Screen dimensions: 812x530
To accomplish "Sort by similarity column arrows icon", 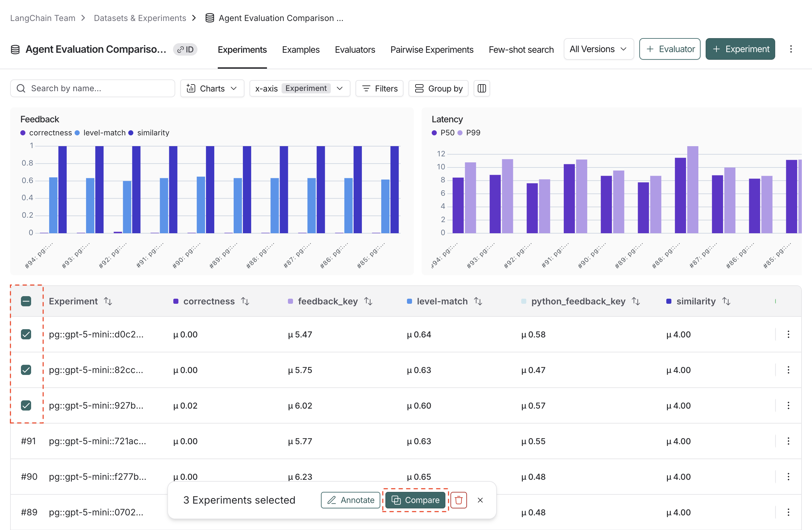I will (x=726, y=301).
